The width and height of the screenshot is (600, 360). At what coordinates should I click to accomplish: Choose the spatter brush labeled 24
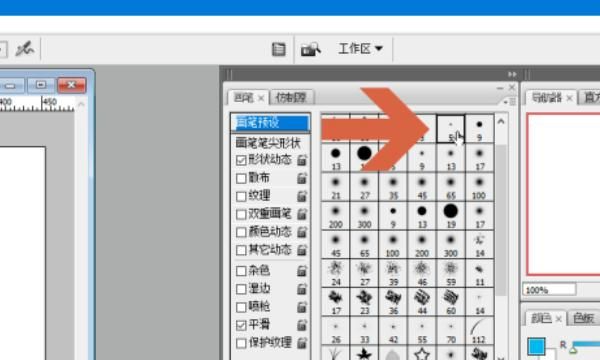[x=336, y=274]
